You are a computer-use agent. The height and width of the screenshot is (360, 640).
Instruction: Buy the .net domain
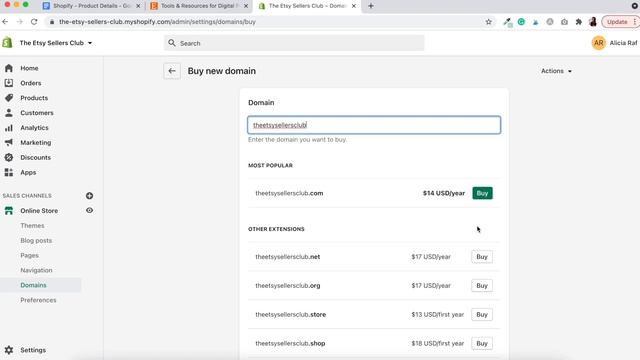[x=482, y=257]
